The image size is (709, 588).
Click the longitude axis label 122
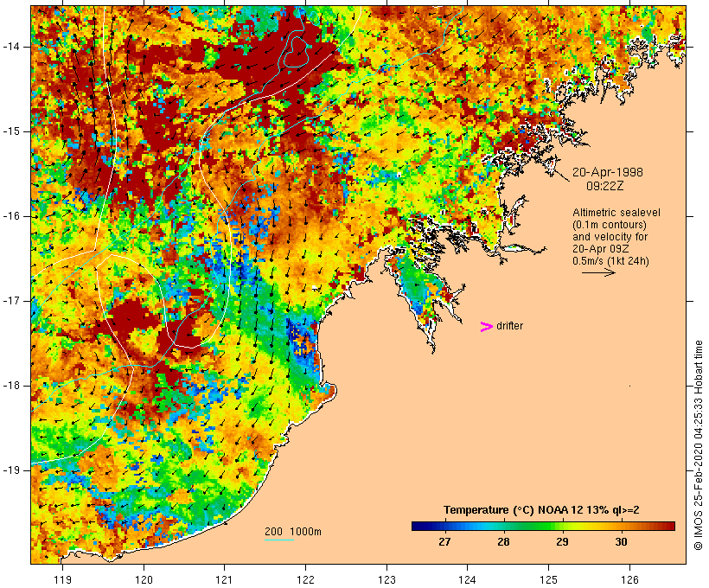point(305,579)
